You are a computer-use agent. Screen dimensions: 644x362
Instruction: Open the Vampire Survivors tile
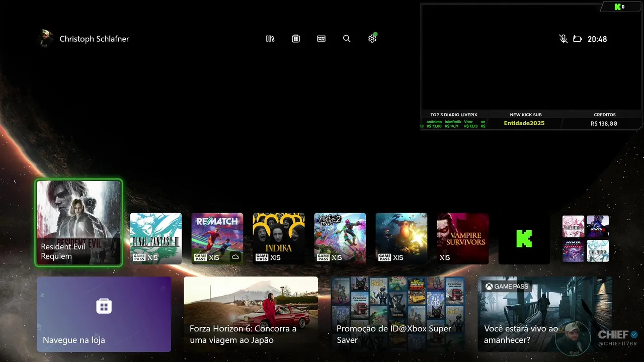[x=463, y=238]
